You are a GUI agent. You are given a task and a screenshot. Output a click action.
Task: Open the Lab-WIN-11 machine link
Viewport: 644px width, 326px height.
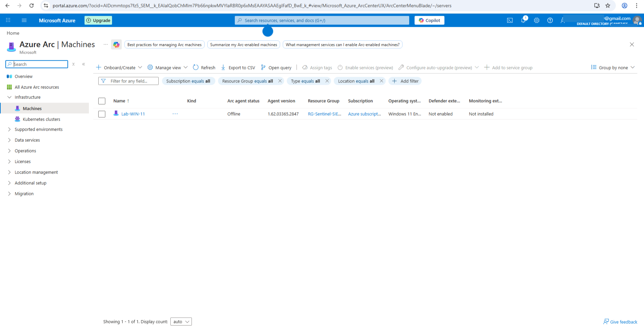pyautogui.click(x=133, y=114)
